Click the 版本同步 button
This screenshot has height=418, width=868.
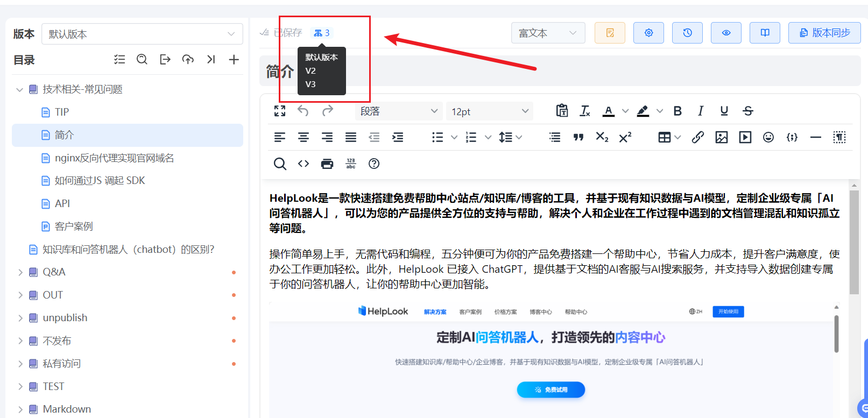(x=824, y=33)
